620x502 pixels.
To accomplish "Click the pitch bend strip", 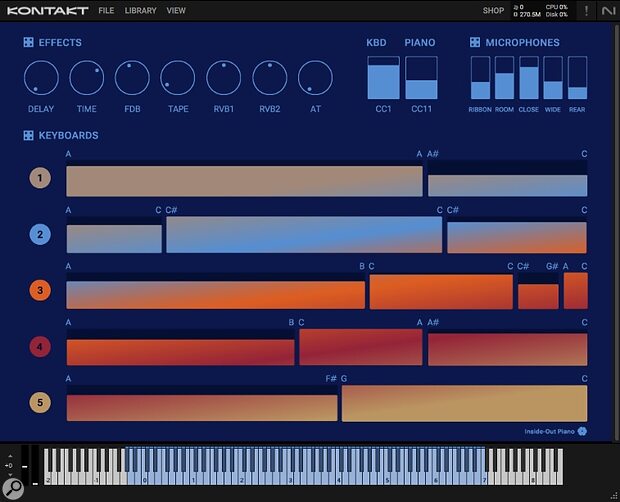I will pos(25,465).
